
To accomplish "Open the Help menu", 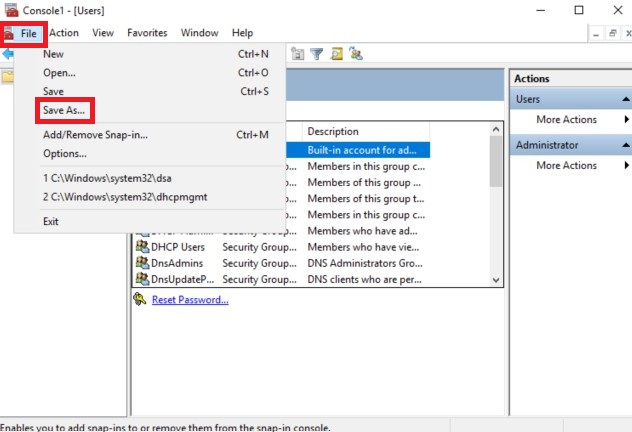I will click(242, 33).
